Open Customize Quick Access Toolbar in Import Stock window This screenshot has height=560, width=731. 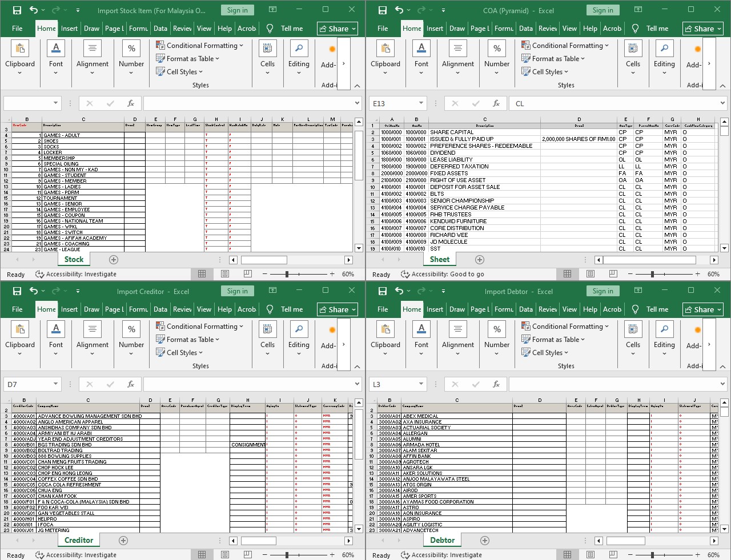click(x=78, y=10)
